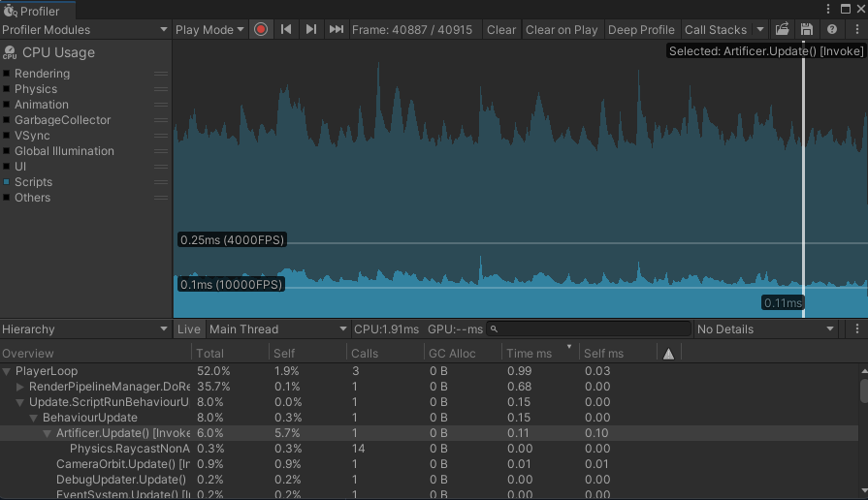Click the record profiling button
The width and height of the screenshot is (868, 500).
261,29
